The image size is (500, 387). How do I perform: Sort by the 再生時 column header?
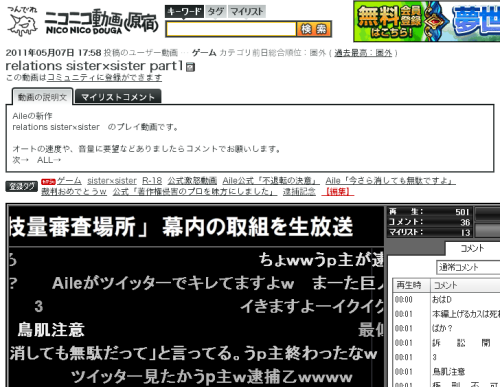click(411, 285)
